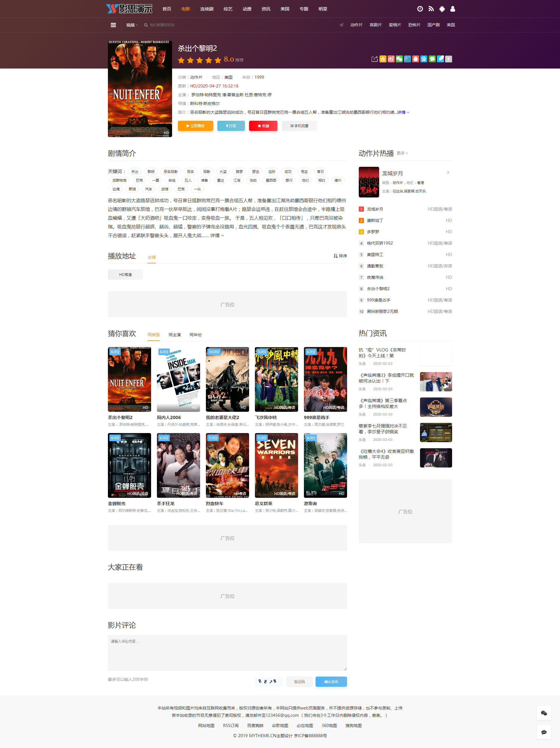The height and width of the screenshot is (748, 560).
Task: Click 确认发布 to submit comment
Action: click(x=331, y=682)
